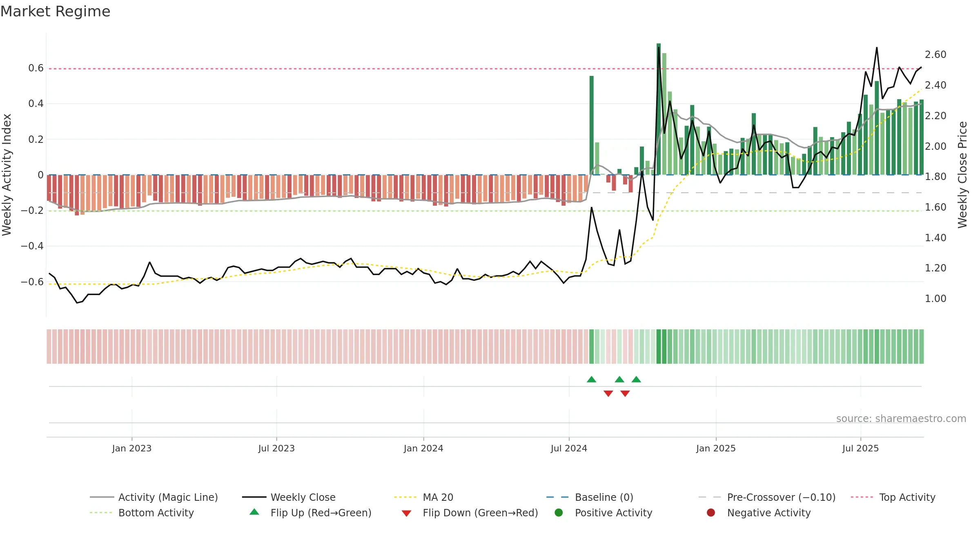Click the Jul 2025 x-axis label
Screen dimensions: 980x551
tap(860, 448)
